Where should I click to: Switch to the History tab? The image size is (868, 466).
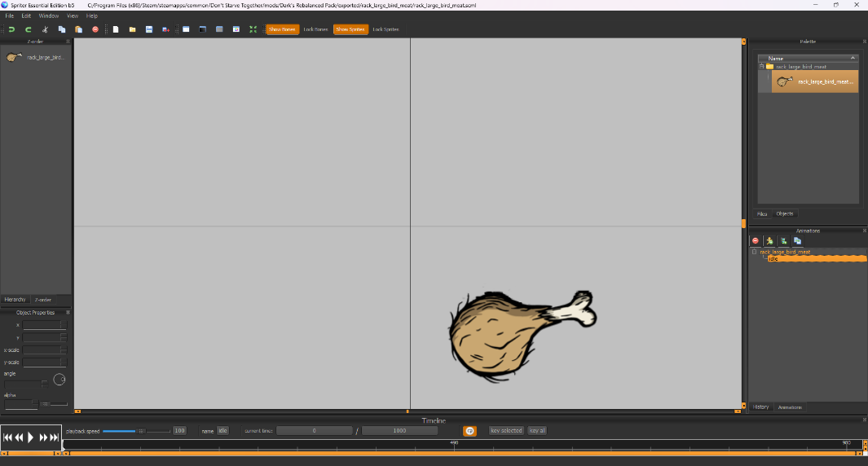(760, 407)
